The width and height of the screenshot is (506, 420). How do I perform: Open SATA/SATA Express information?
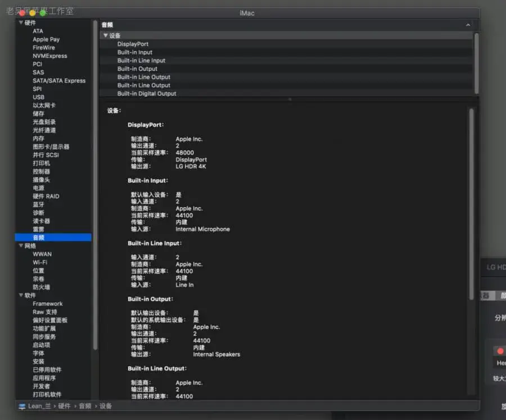pos(59,81)
